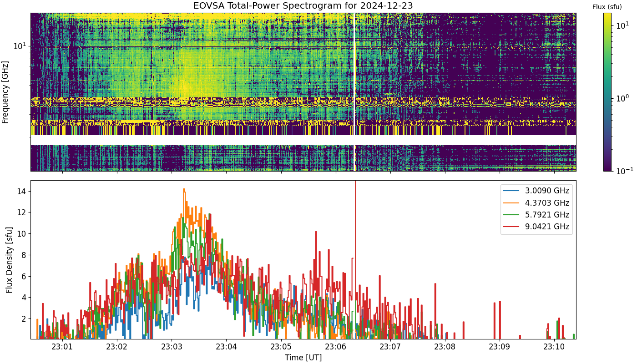637x364 pixels.
Task: Click the red line swatch in the legend
Action: tap(511, 227)
